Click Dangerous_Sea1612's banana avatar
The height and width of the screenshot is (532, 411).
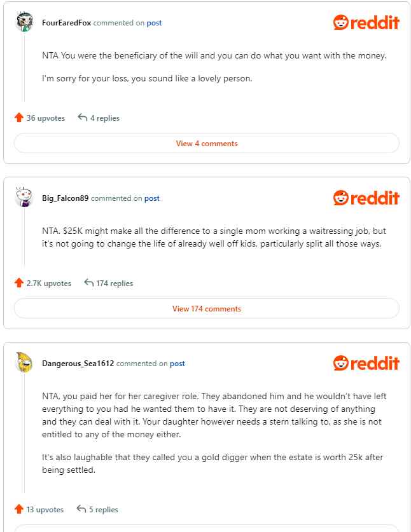(x=24, y=363)
